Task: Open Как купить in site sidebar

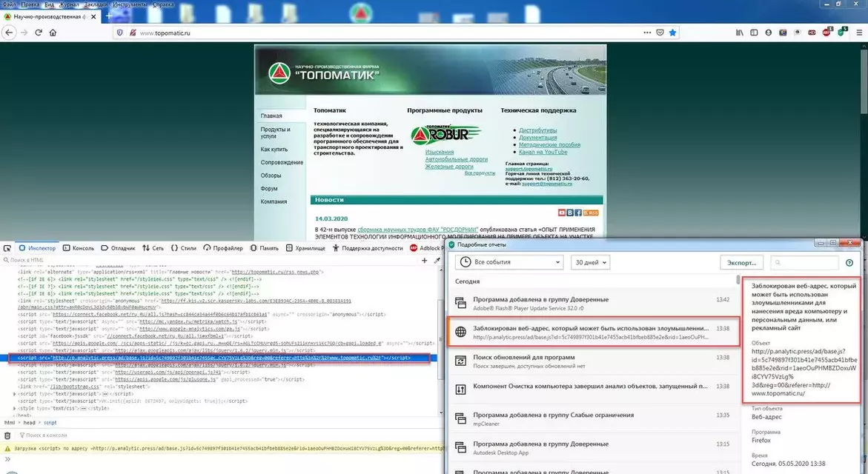Action: (x=274, y=150)
